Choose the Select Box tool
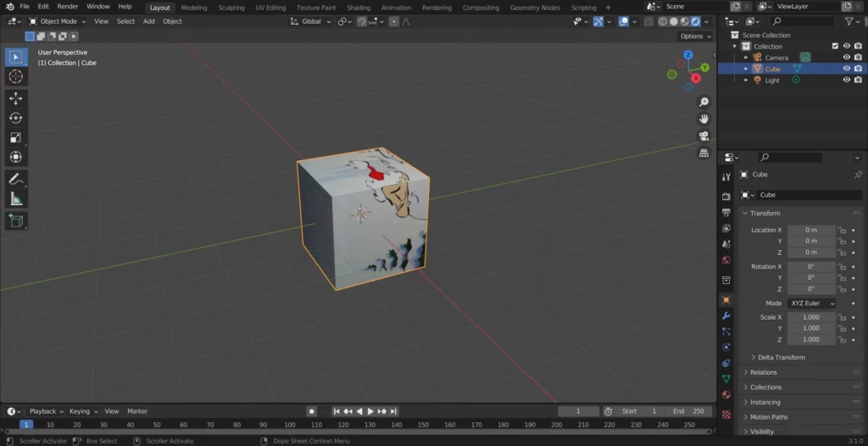Image resolution: width=868 pixels, height=446 pixels. [16, 57]
